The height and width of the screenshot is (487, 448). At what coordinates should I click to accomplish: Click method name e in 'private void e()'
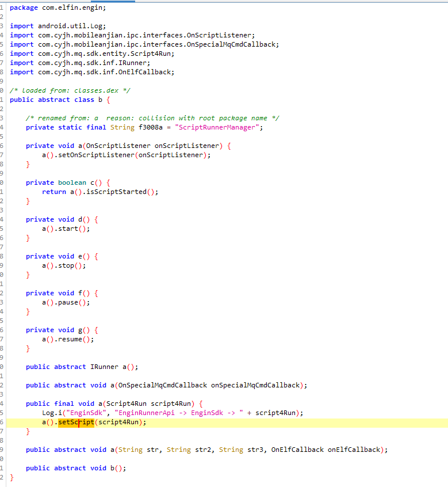click(x=80, y=257)
